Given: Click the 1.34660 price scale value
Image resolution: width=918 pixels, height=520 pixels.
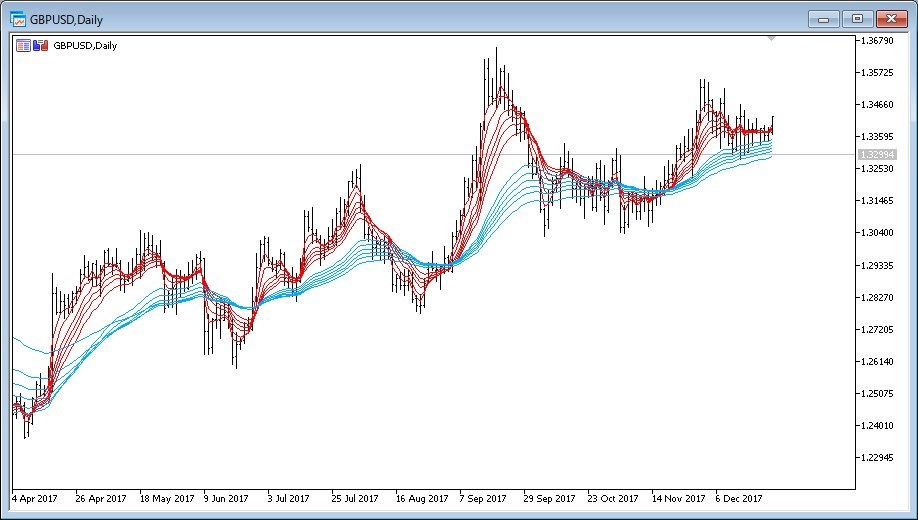Looking at the screenshot, I should (x=876, y=105).
